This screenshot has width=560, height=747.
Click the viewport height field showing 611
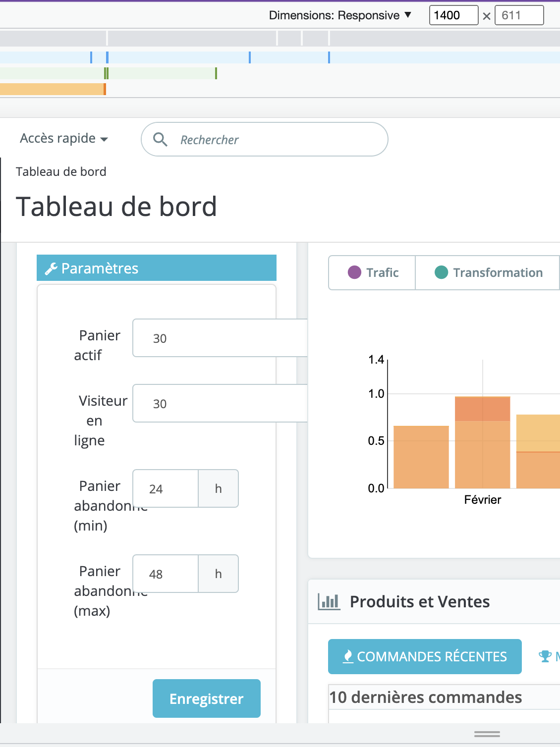pyautogui.click(x=519, y=15)
